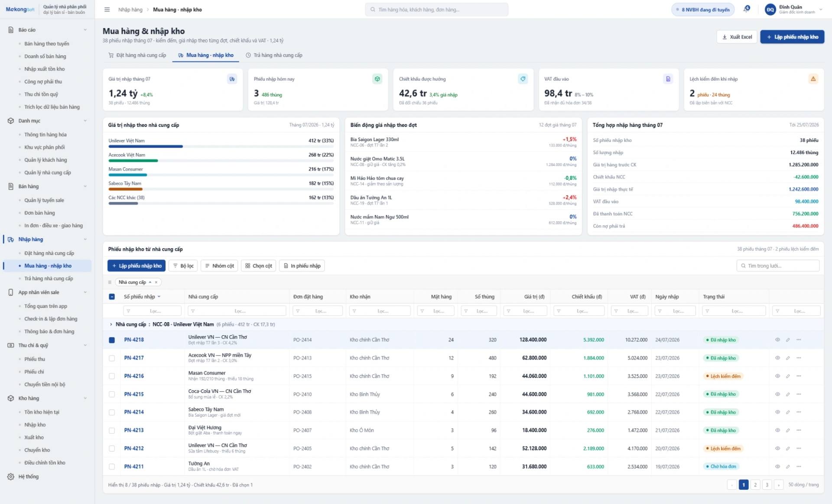Open the Số phiếu nhập column sort chevron

click(159, 297)
